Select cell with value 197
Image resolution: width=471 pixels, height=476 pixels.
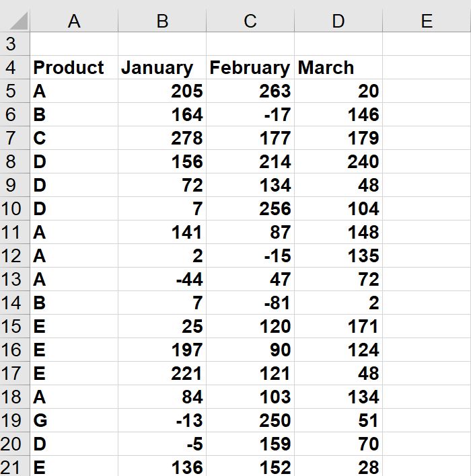[162, 350]
